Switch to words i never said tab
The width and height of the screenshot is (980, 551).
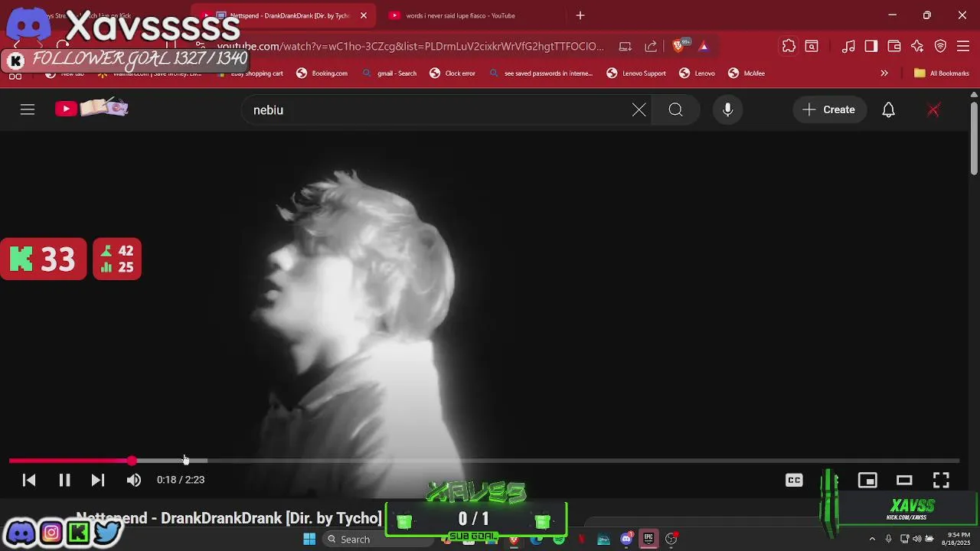(x=459, y=15)
